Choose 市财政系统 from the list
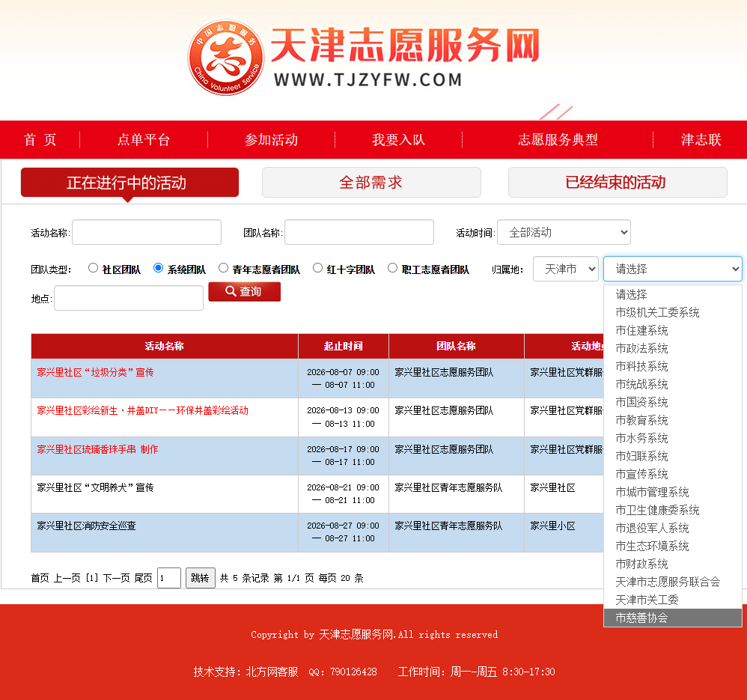 pos(673,564)
